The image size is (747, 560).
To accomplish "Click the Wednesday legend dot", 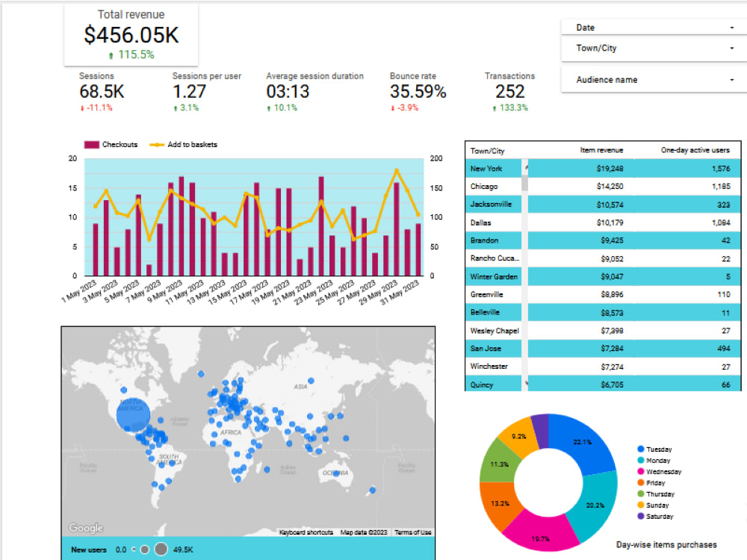I will (x=639, y=471).
